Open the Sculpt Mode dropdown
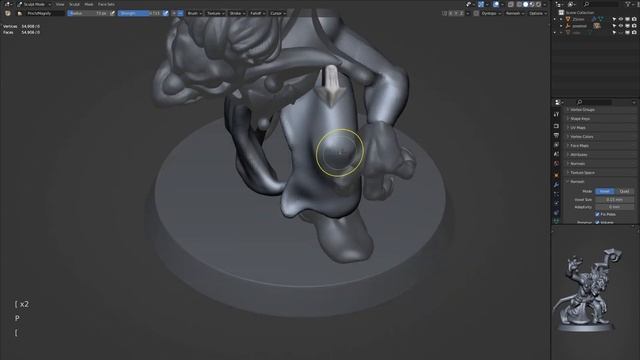640x360 pixels. [x=34, y=4]
